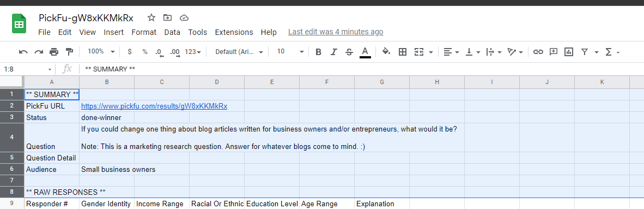The image size is (644, 209).
Task: Select the 'Gender Identity' header cell
Action: coord(107,204)
